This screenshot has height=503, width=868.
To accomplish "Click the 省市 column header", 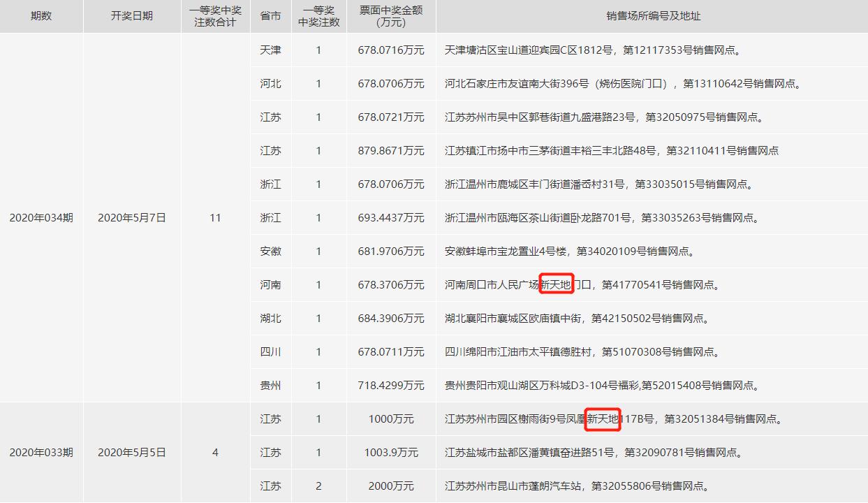I will (x=270, y=15).
